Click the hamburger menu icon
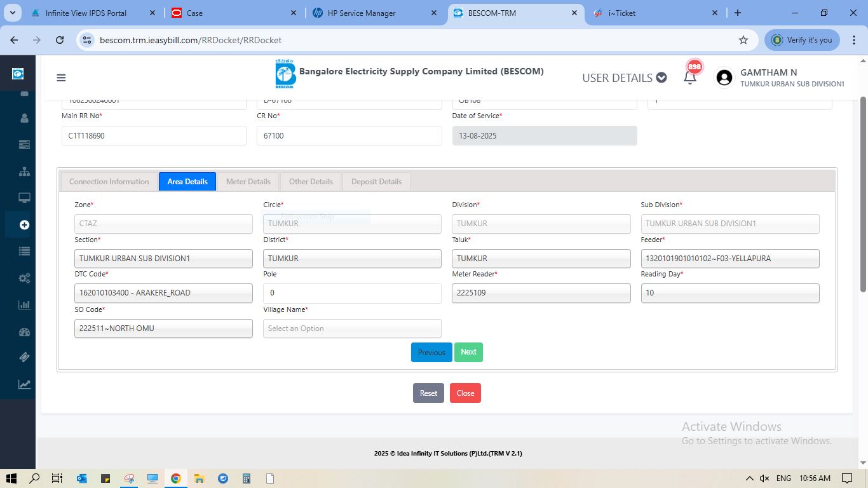 [x=61, y=78]
